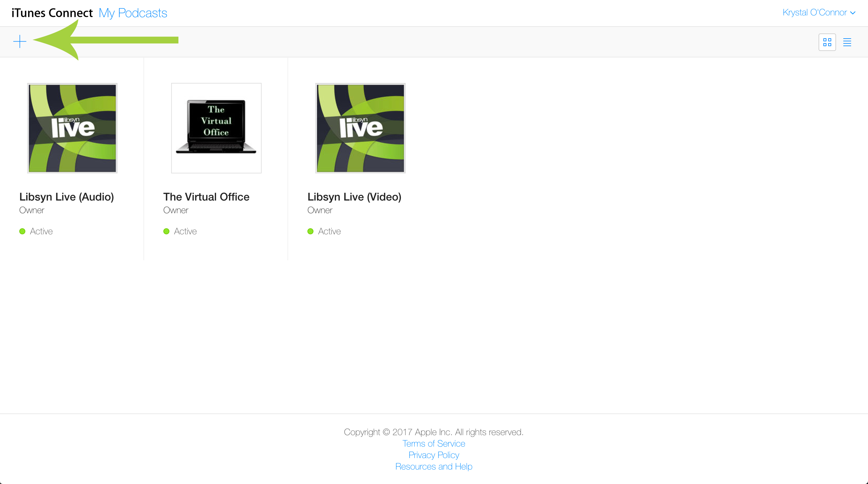
Task: Click the Owner label under Libsyn Live (Video)
Action: coord(320,210)
